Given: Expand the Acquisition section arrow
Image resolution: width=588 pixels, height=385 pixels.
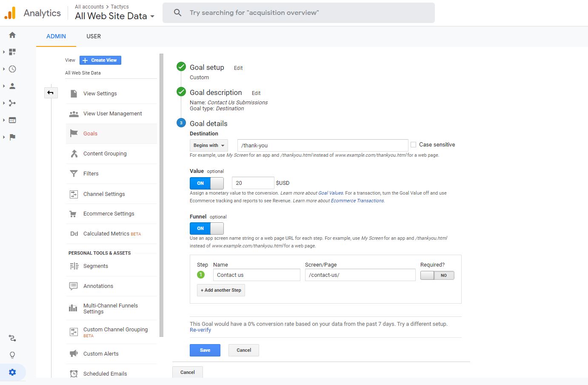Looking at the screenshot, I should point(4,103).
